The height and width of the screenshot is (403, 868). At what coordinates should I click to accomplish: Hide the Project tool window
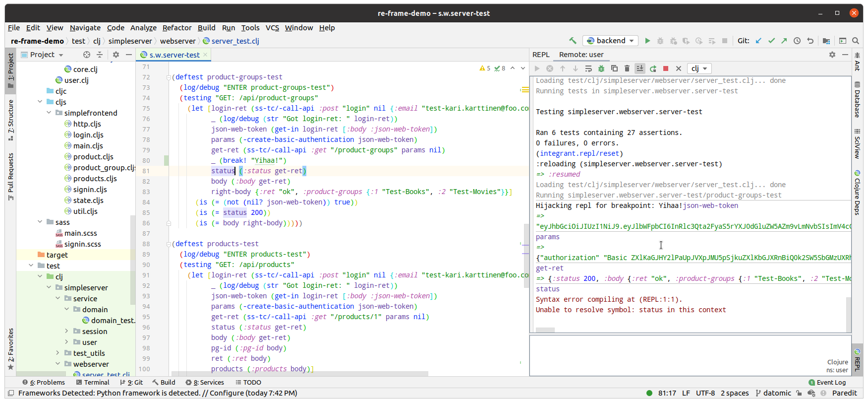pos(129,55)
